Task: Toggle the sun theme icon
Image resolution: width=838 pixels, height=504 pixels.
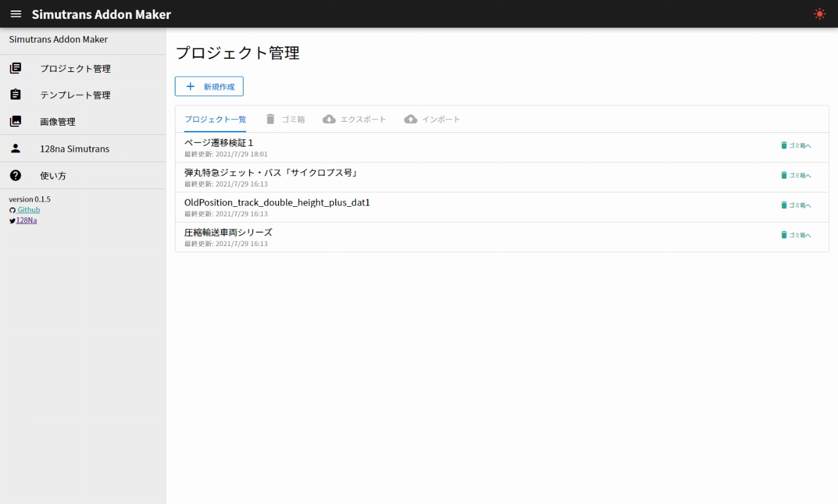Action: [819, 14]
